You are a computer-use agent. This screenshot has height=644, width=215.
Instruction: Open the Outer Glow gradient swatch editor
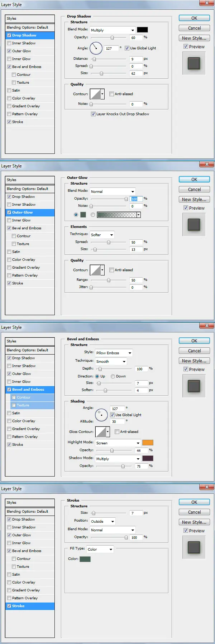click(x=117, y=215)
